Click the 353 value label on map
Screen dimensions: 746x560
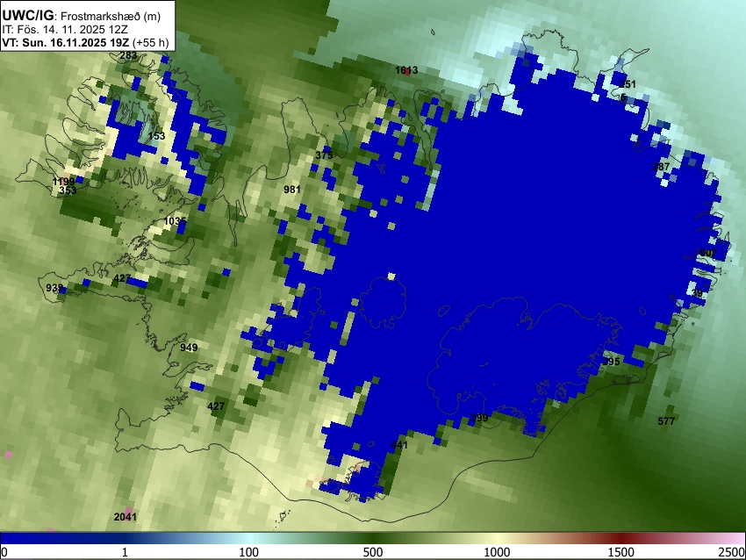(68, 190)
